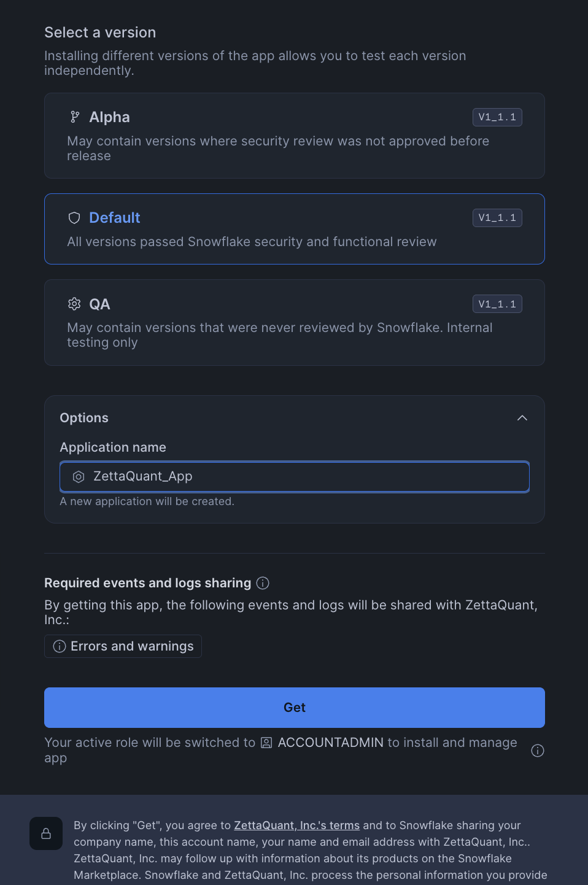Click info icon in Errors and warnings chip
This screenshot has width=588, height=885.
point(60,646)
